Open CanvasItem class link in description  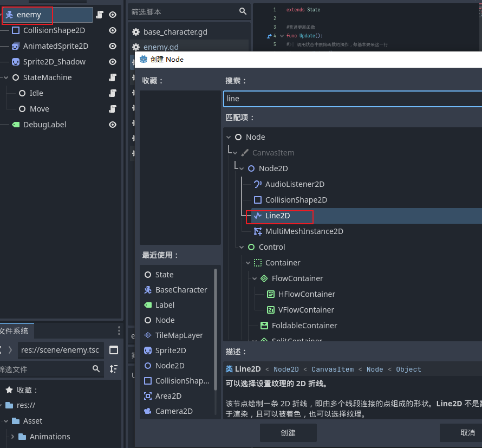[333, 369]
